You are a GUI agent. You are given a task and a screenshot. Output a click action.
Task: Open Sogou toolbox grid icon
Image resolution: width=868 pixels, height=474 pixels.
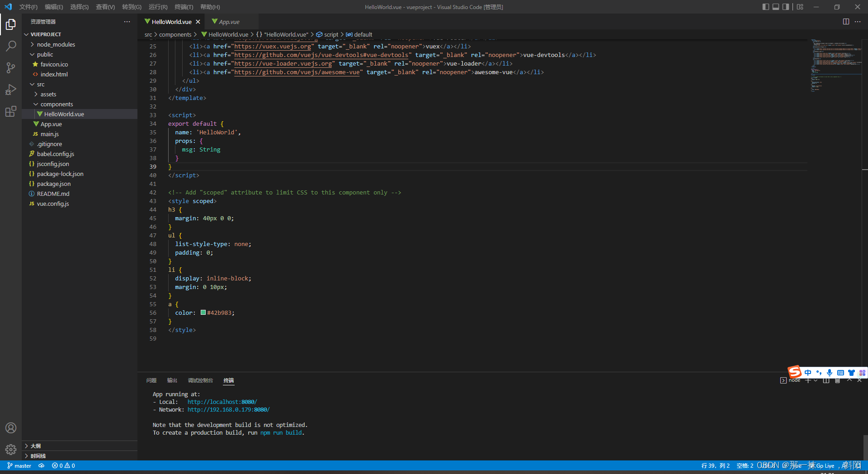tap(862, 373)
